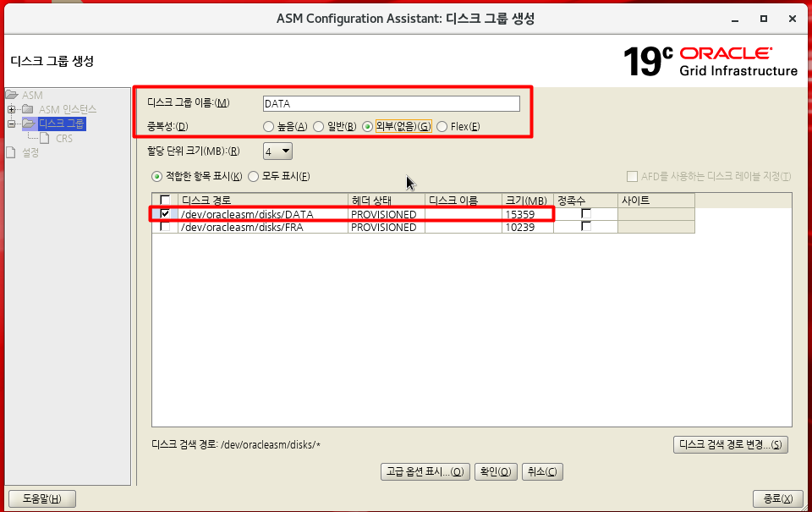Select the Flex(F) redundancy option
Image resolution: width=812 pixels, height=512 pixels.
pos(442,126)
